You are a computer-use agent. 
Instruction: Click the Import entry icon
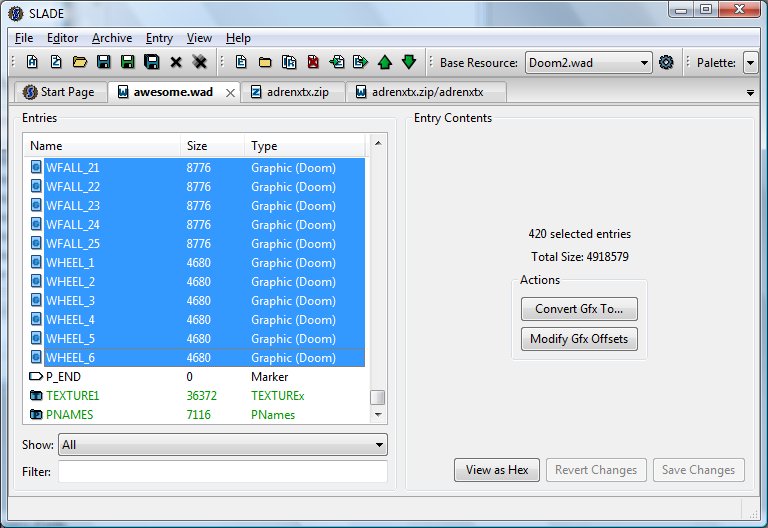point(337,62)
